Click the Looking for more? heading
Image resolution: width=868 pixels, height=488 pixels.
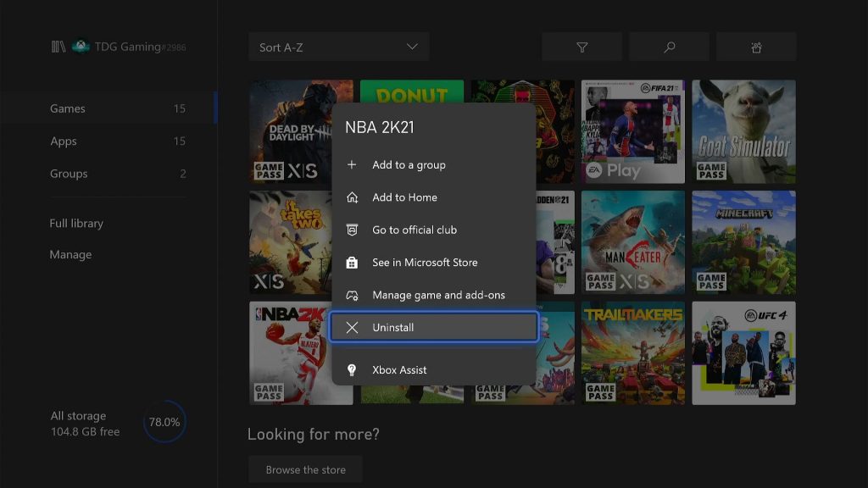coord(314,435)
